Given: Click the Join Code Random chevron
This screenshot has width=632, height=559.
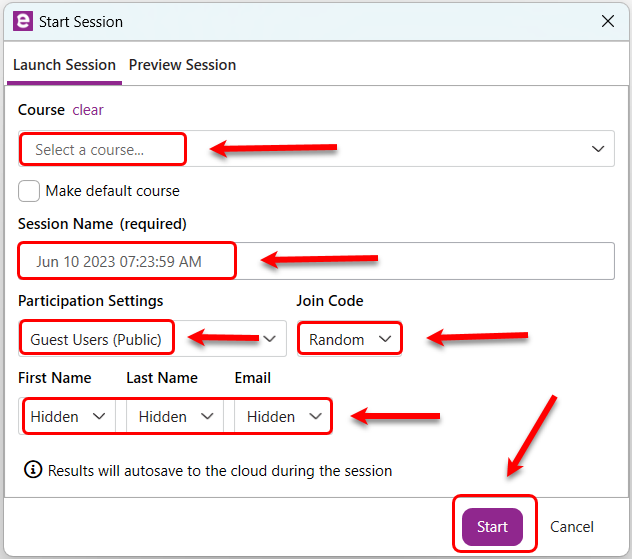Looking at the screenshot, I should [x=385, y=339].
